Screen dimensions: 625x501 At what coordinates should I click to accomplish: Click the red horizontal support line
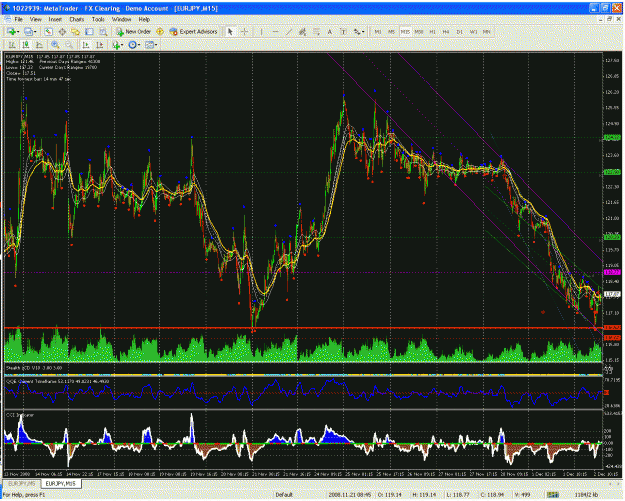(303, 328)
